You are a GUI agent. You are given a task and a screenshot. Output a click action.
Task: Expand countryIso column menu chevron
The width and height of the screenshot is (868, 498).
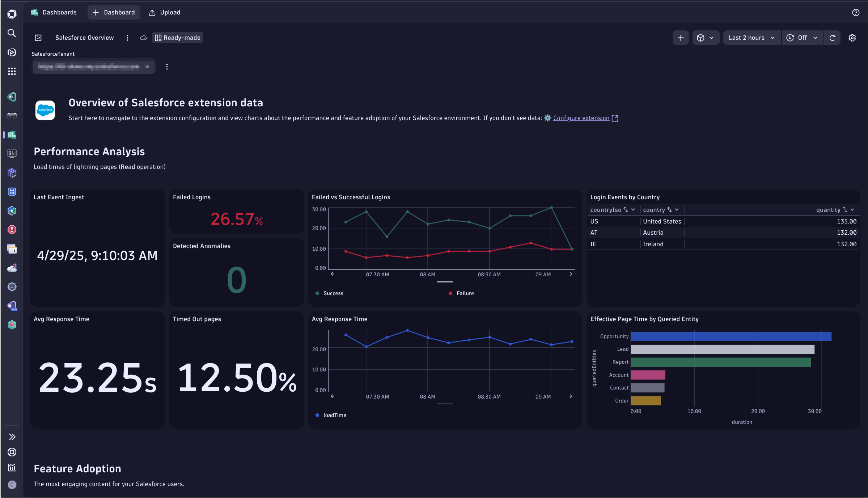[x=633, y=210]
